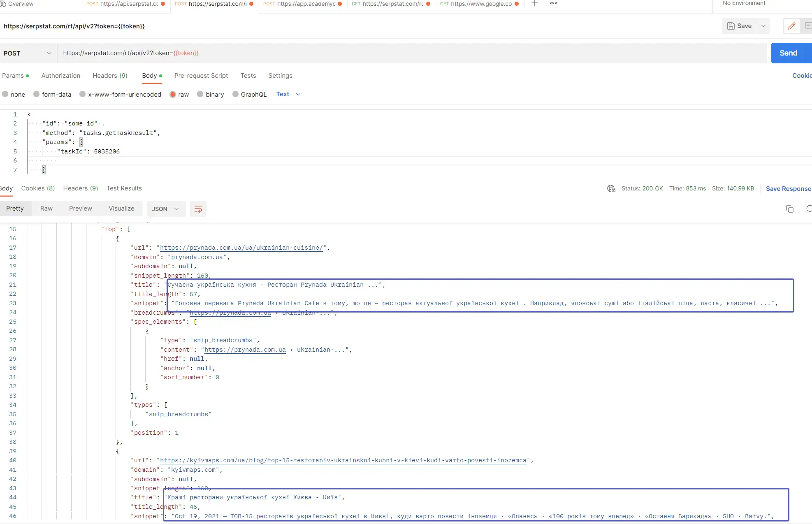Screen dimensions: 812x524
Task: Open the Authorization tab
Action: point(61,76)
